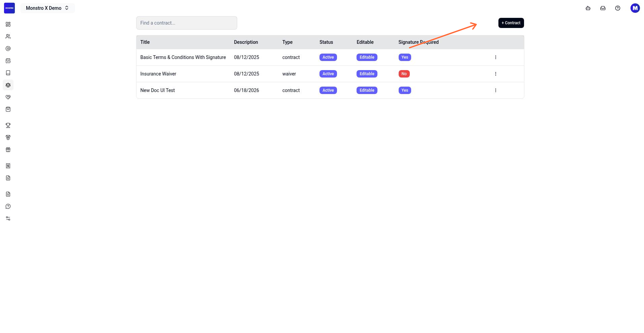Image resolution: width=644 pixels, height=333 pixels.
Task: Open the heart handshake icon in sidebar
Action: pos(8,97)
